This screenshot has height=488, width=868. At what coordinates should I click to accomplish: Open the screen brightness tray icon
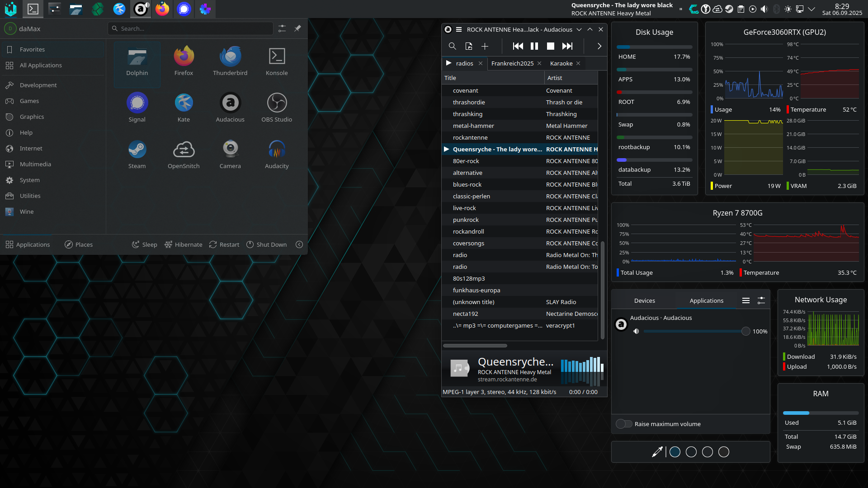[x=788, y=9]
